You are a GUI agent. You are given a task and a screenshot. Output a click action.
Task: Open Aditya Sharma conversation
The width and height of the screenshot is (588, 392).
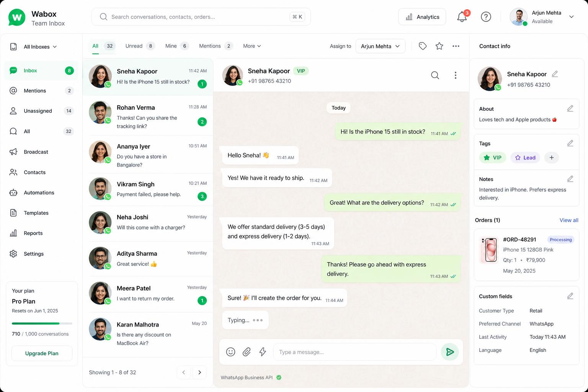pyautogui.click(x=148, y=259)
